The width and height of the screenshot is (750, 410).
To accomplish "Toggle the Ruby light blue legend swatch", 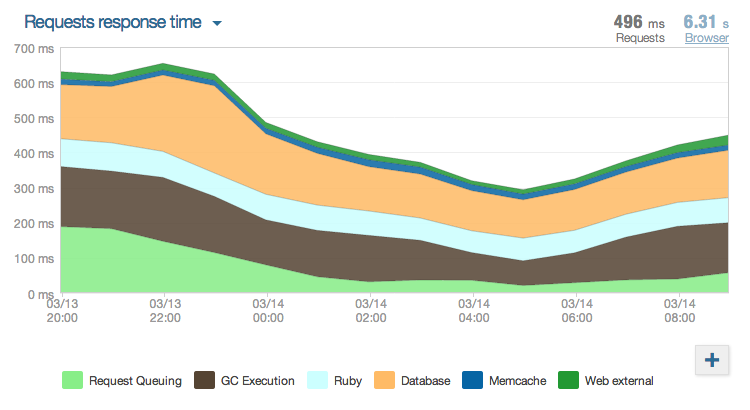I will click(318, 380).
